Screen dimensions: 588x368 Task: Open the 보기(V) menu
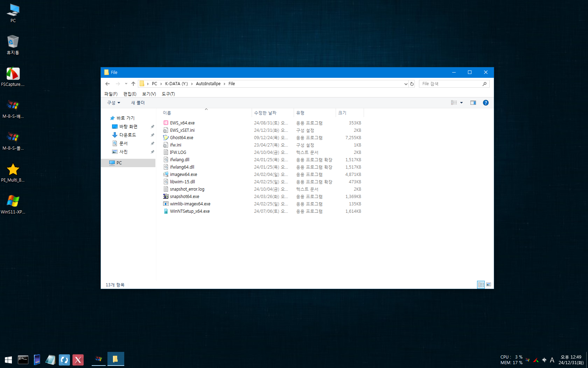[149, 94]
